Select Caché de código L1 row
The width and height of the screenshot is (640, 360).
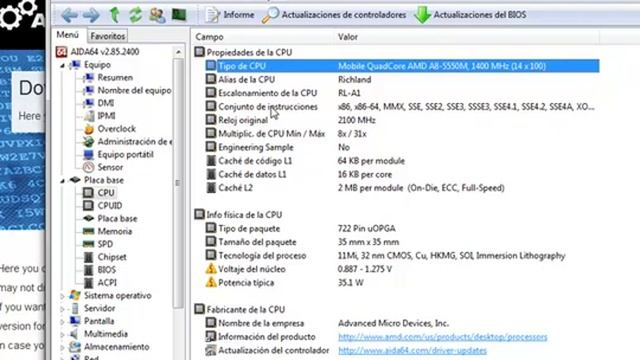click(402, 161)
